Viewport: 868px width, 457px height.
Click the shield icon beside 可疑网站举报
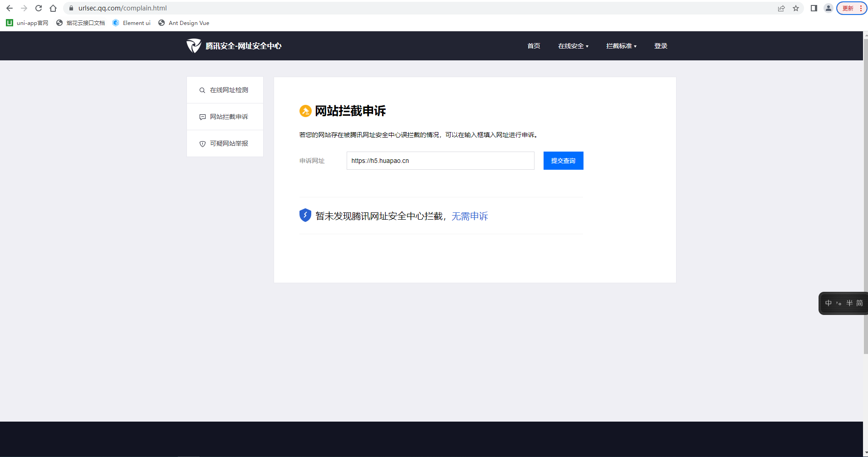pos(202,144)
